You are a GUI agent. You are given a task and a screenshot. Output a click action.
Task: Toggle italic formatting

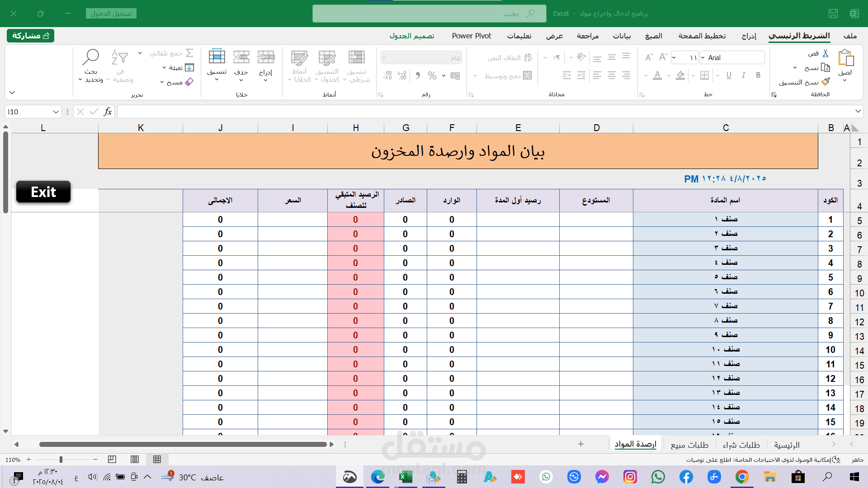[x=744, y=75]
